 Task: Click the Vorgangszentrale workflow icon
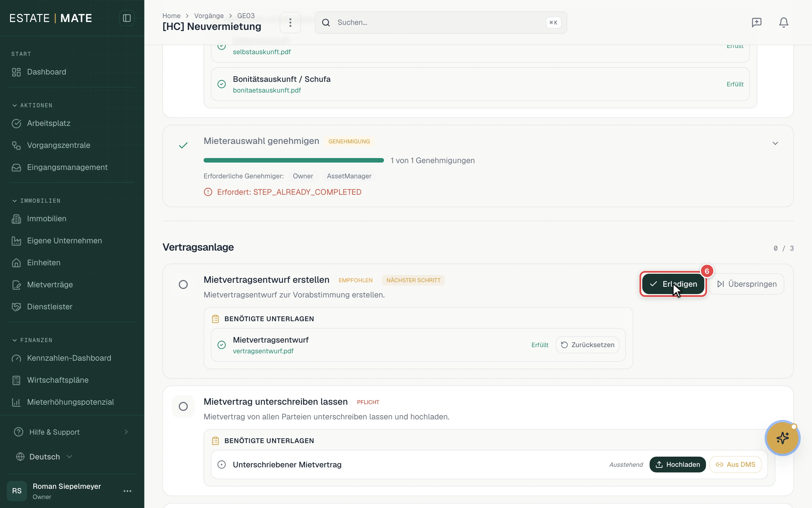(x=16, y=145)
